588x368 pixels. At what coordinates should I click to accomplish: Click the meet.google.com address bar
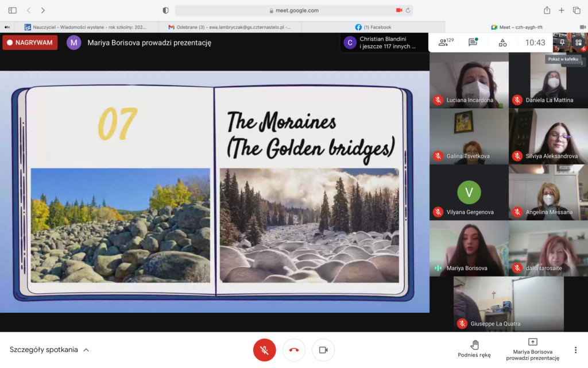point(294,10)
